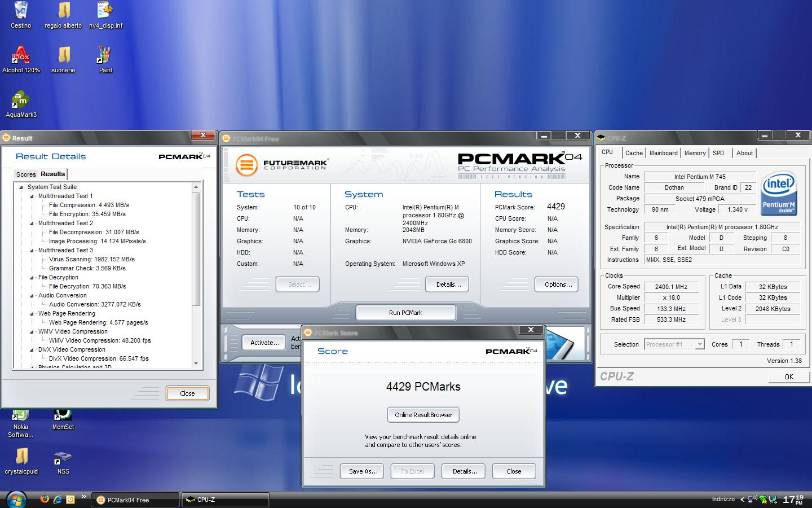Select 'Virus Scanning: 1982.152 MB/s' row

91,260
